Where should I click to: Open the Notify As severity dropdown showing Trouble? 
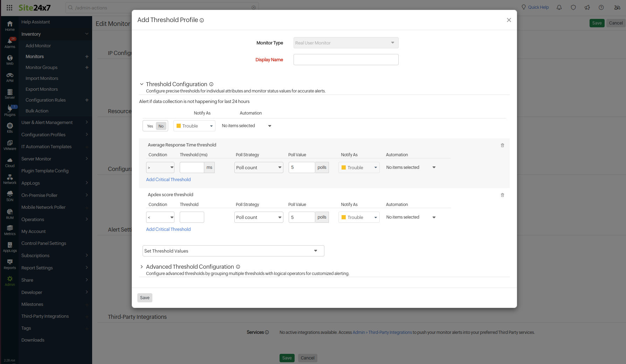tap(194, 125)
